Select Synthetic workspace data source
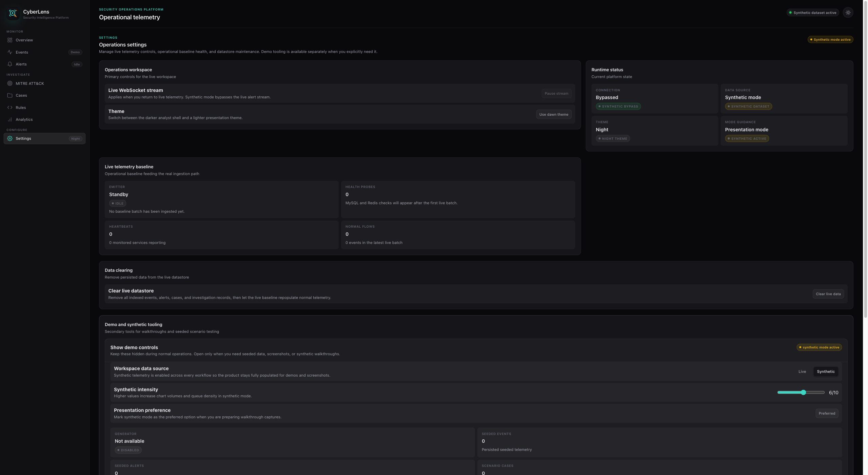The height and width of the screenshot is (475, 868). tap(826, 372)
